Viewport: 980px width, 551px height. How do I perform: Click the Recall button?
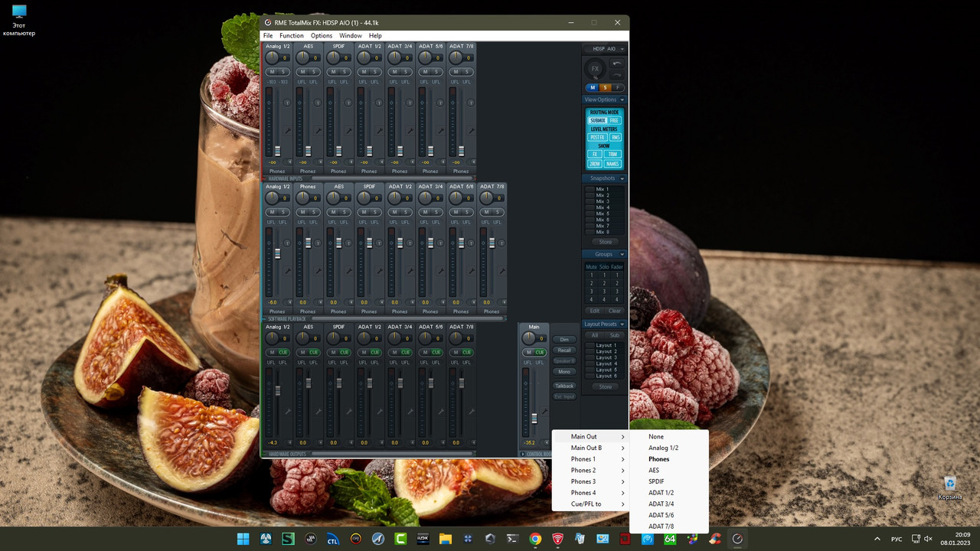pos(564,350)
